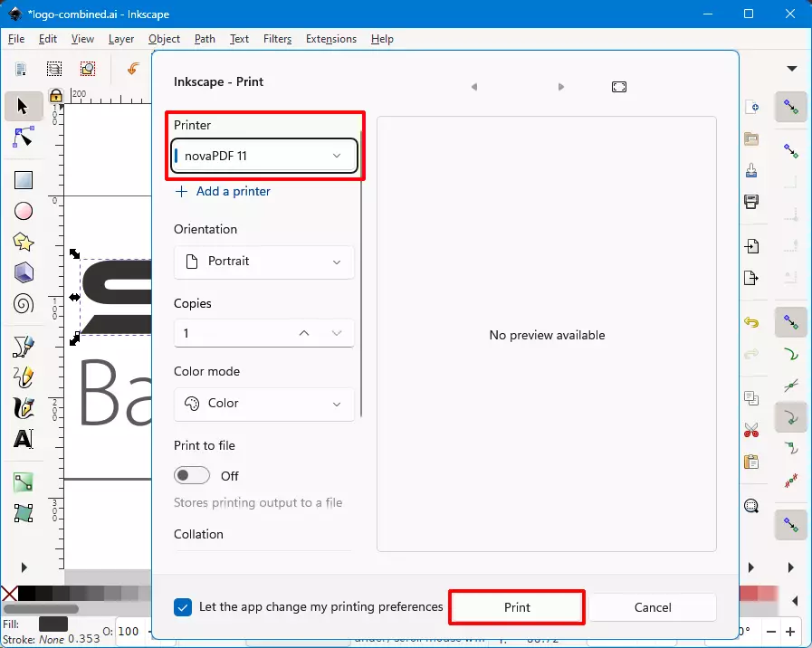812x648 pixels.
Task: Click the yellow Undo arrow icon
Action: click(751, 322)
